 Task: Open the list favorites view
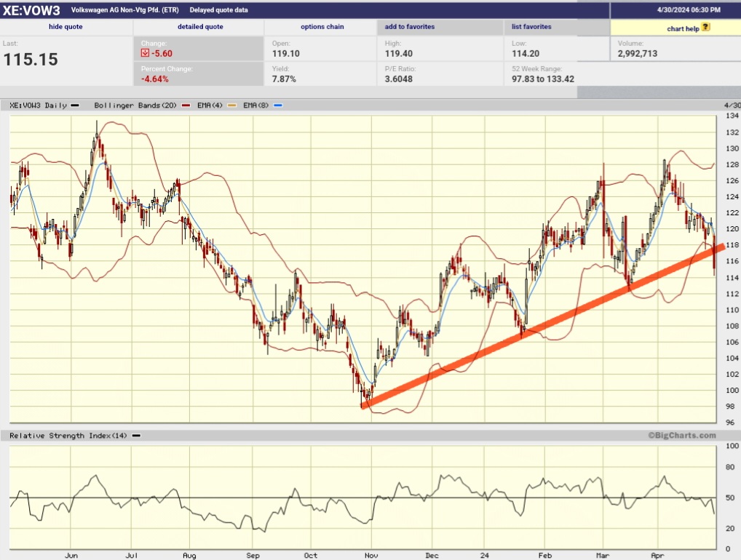tap(532, 27)
